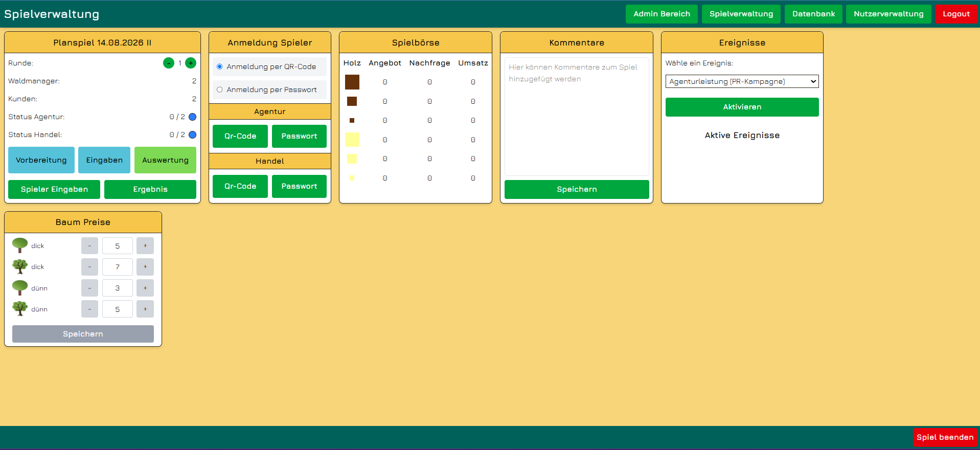980x450 pixels.
Task: Focus the Kommentare text area
Action: coord(577,117)
